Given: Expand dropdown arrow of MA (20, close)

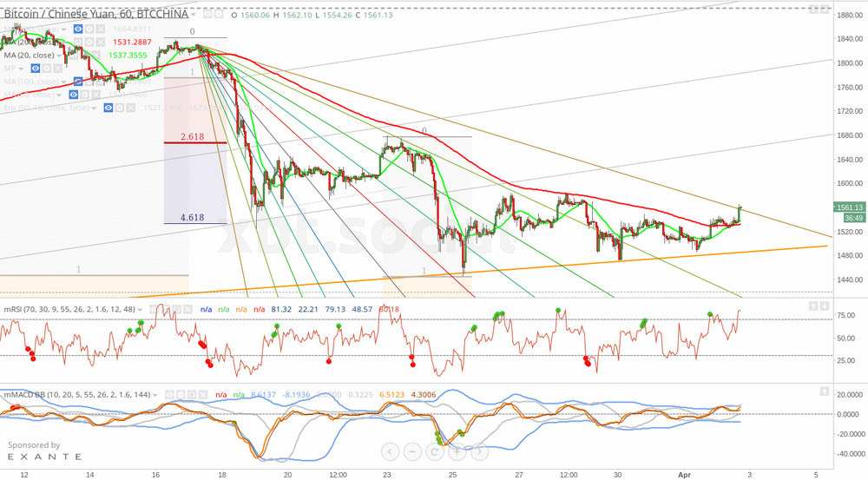Looking at the screenshot, I should click(x=59, y=56).
